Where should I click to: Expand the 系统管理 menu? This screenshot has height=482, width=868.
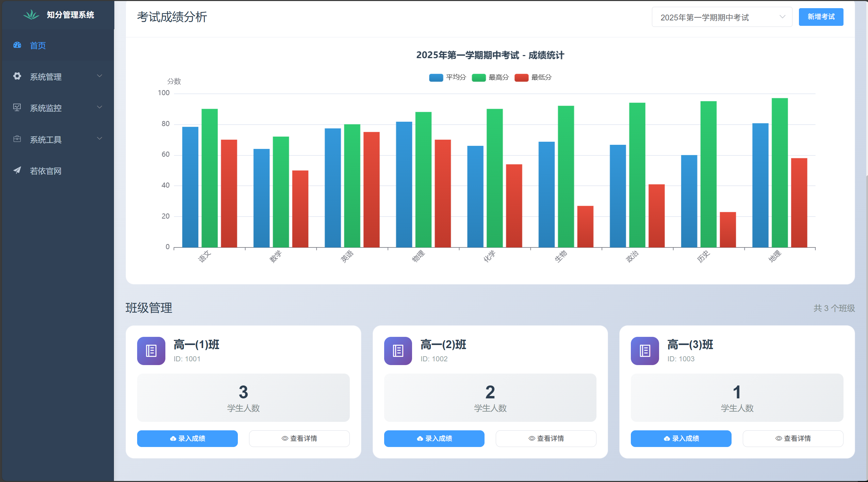click(57, 76)
